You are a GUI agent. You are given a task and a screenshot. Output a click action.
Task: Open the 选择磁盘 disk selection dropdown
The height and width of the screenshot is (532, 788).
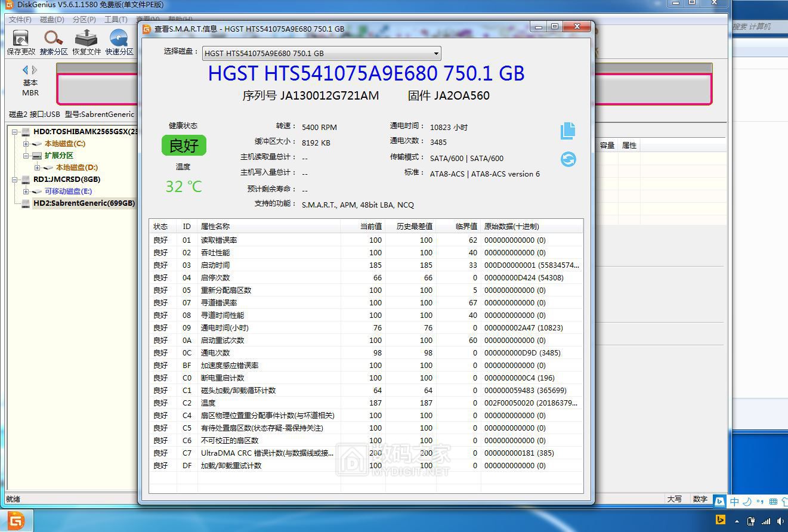coord(322,53)
